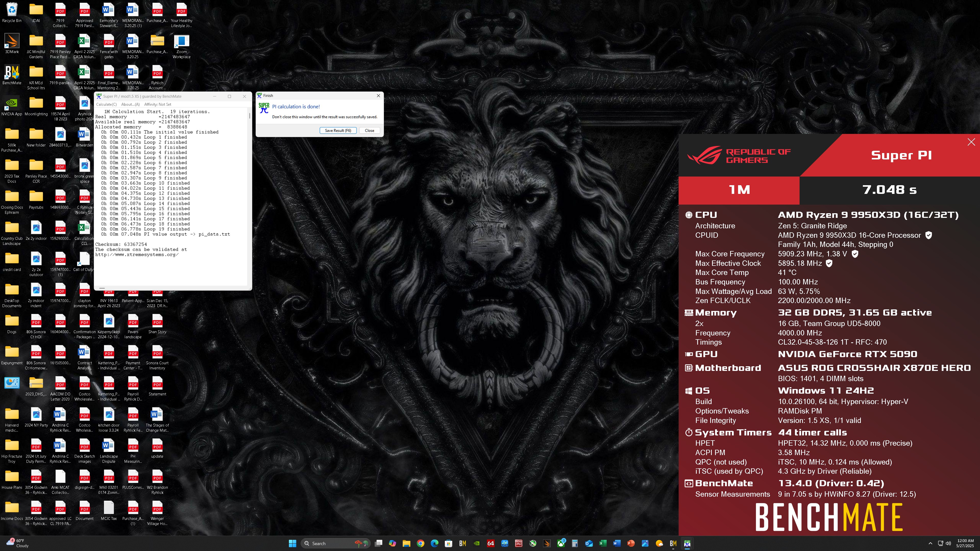Select JDAI folder on desktop
This screenshot has width=980, height=551.
click(36, 13)
